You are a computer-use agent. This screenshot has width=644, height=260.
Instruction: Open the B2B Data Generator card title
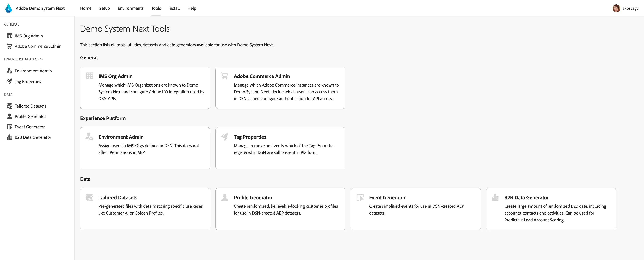[x=527, y=197]
